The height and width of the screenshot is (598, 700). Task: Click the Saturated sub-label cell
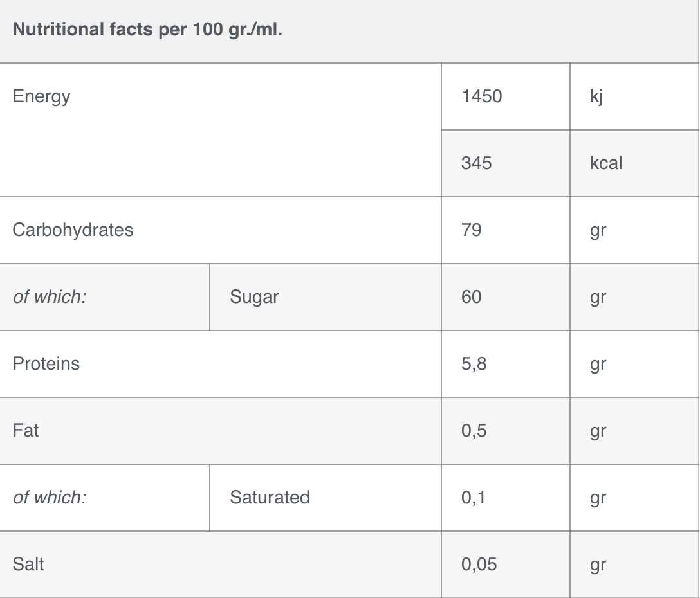click(x=326, y=498)
